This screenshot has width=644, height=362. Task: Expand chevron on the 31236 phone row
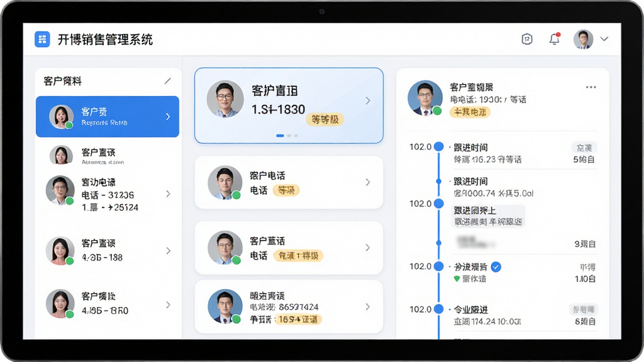[168, 194]
